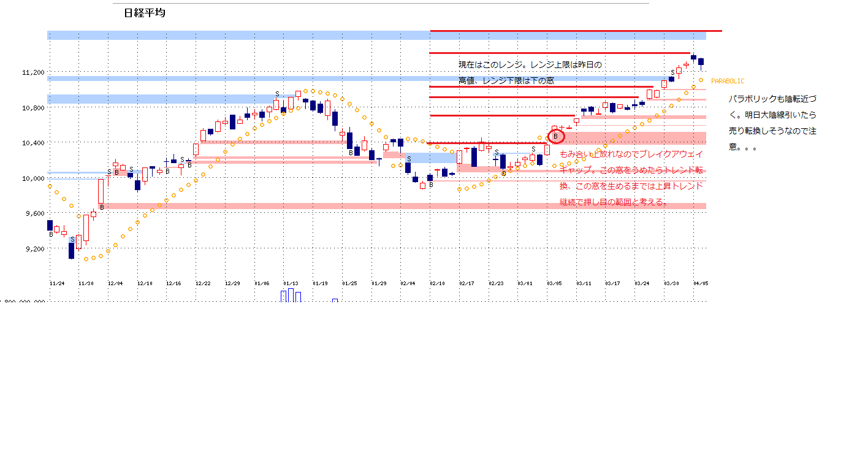This screenshot has width=868, height=471.
Task: Click the red-circled B buy marker
Action: [x=555, y=136]
